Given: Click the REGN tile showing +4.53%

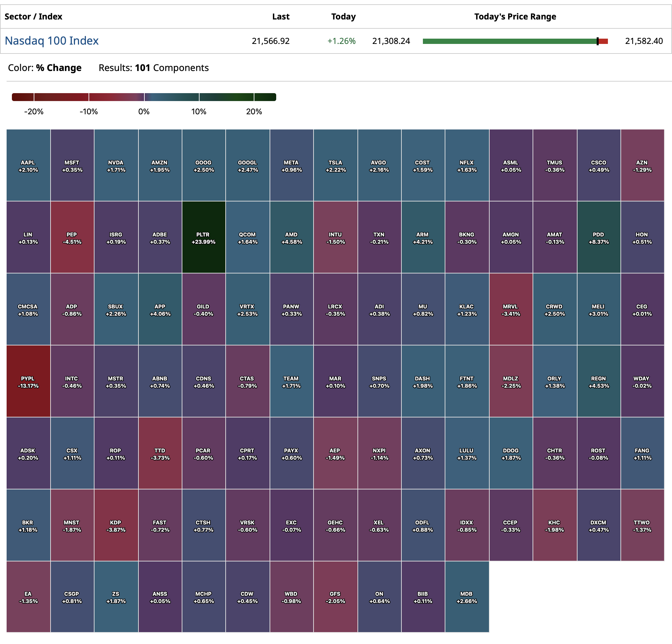Looking at the screenshot, I should point(598,381).
